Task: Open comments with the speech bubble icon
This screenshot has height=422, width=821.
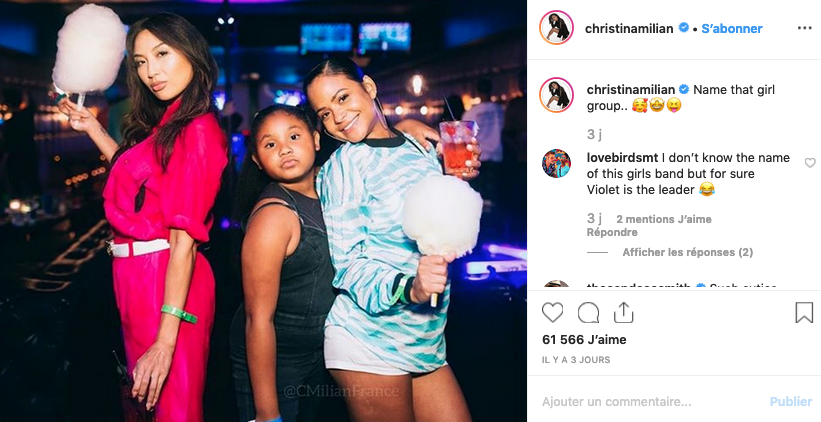Action: point(588,313)
